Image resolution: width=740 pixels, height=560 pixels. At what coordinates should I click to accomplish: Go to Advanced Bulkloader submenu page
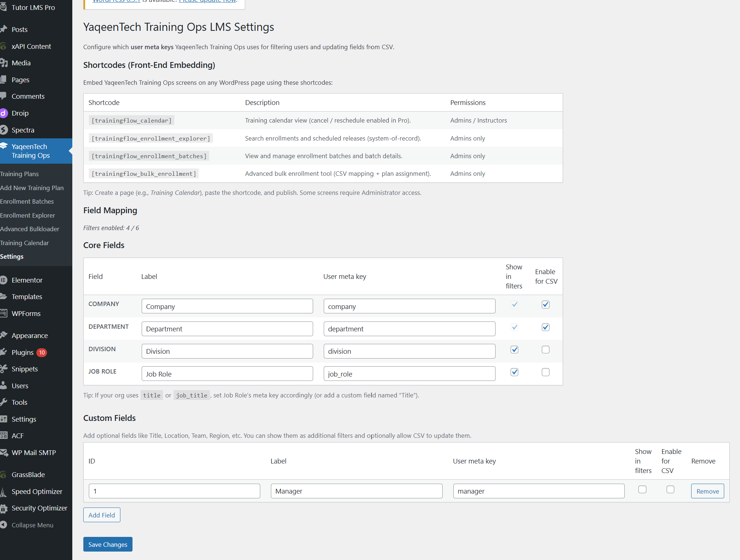click(29, 229)
